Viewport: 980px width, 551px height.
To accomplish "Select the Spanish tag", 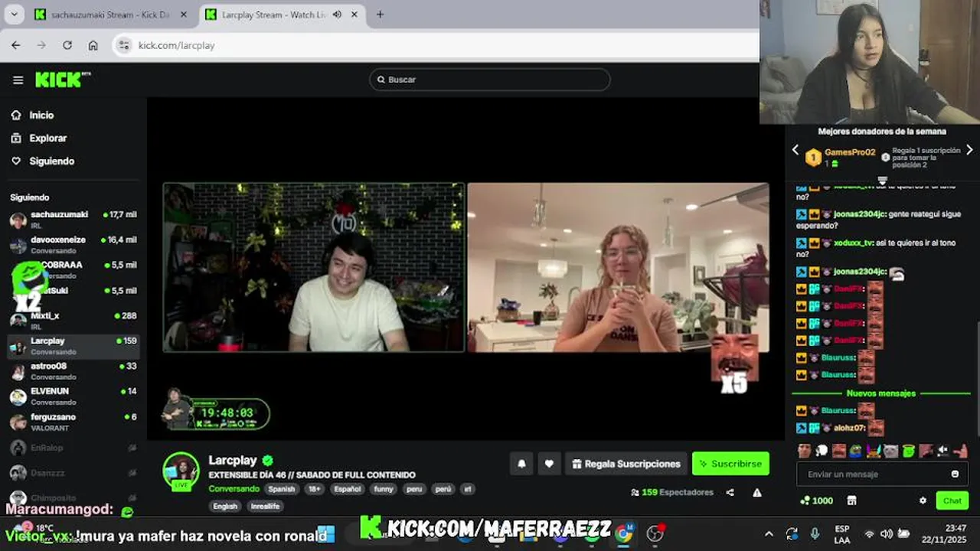I will (x=281, y=489).
